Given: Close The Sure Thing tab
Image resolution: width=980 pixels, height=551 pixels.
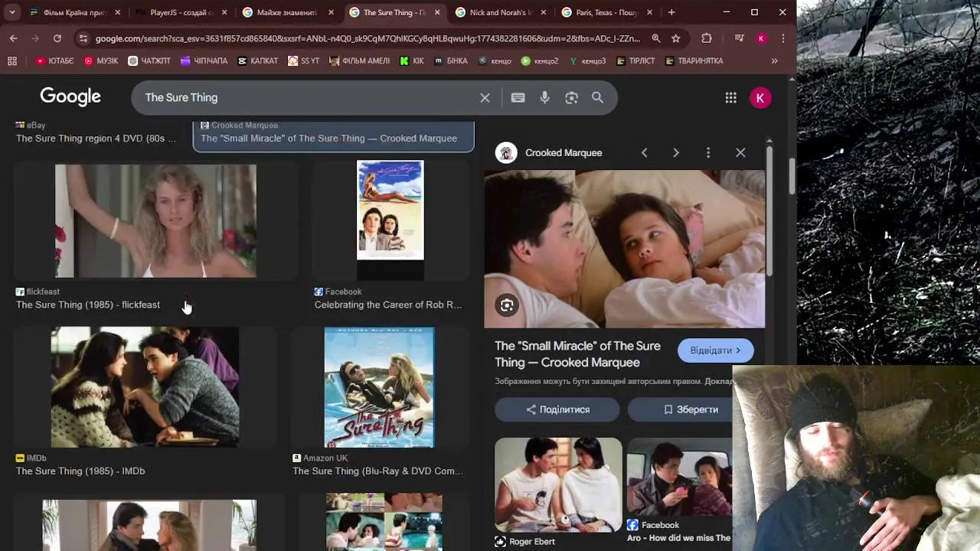Looking at the screenshot, I should (x=436, y=12).
